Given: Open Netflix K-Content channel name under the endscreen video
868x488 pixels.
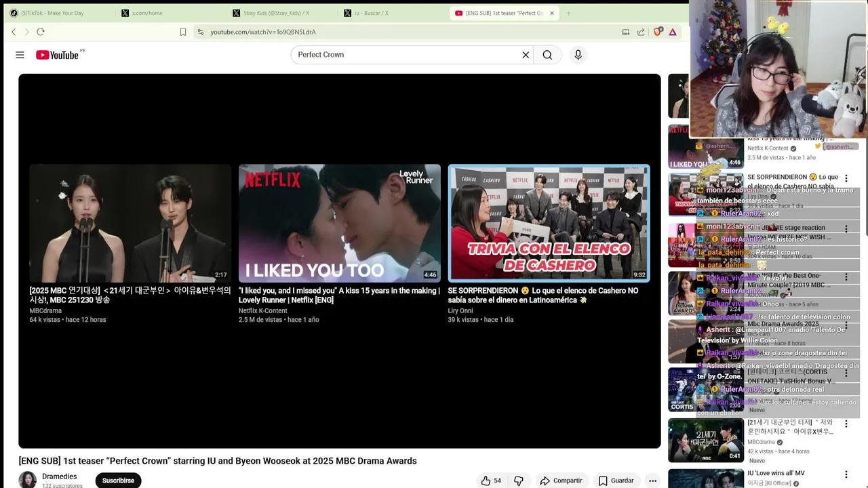Looking at the screenshot, I should coord(262,310).
